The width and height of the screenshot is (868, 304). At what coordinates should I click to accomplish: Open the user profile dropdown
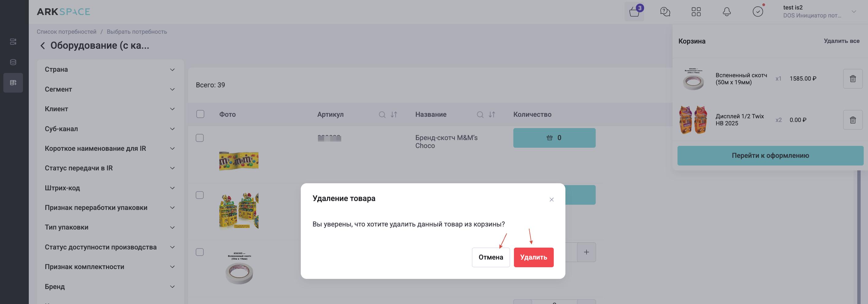click(854, 12)
